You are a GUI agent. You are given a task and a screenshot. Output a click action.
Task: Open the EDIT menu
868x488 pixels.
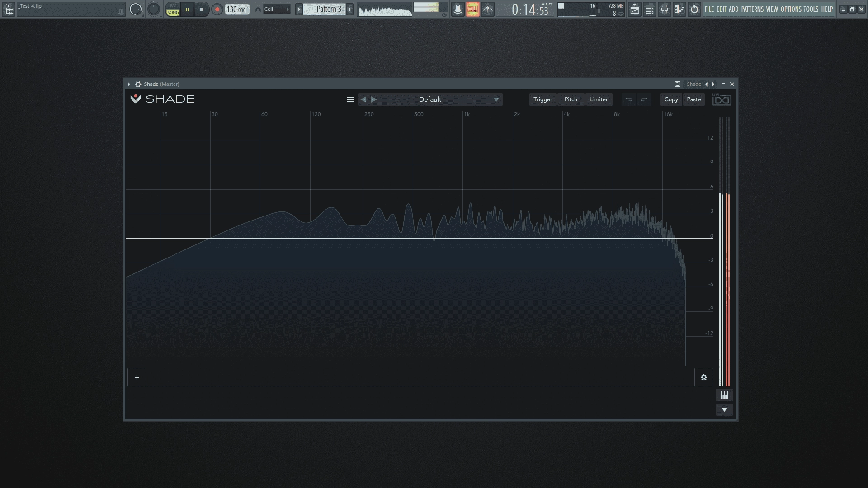click(x=722, y=9)
